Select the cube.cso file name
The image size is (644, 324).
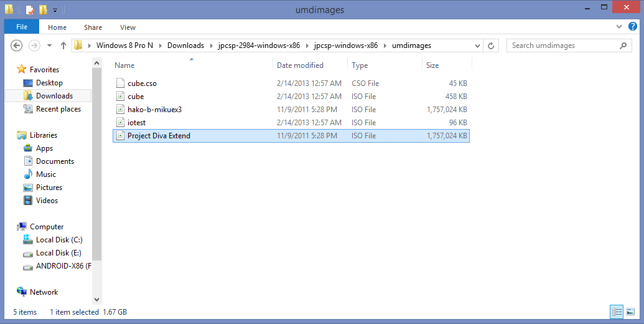(x=142, y=83)
